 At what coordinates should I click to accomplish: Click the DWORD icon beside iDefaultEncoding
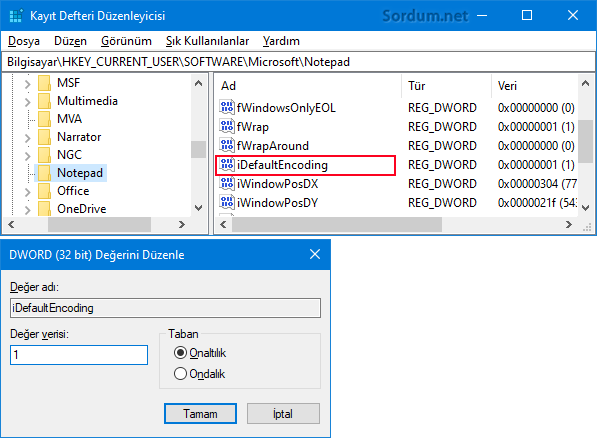227,165
